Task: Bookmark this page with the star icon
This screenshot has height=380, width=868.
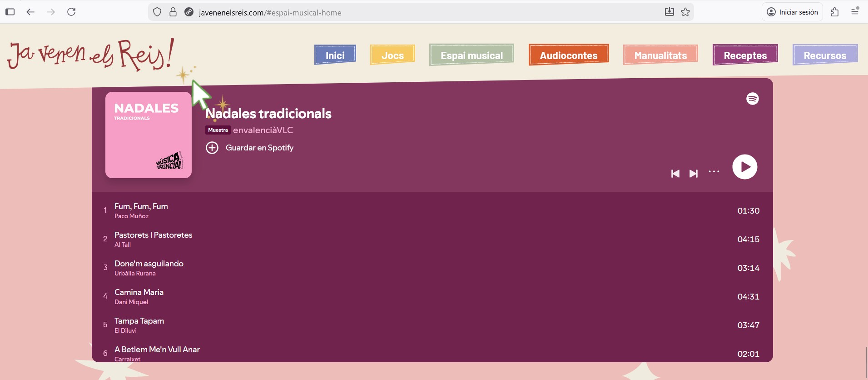Action: click(x=685, y=12)
